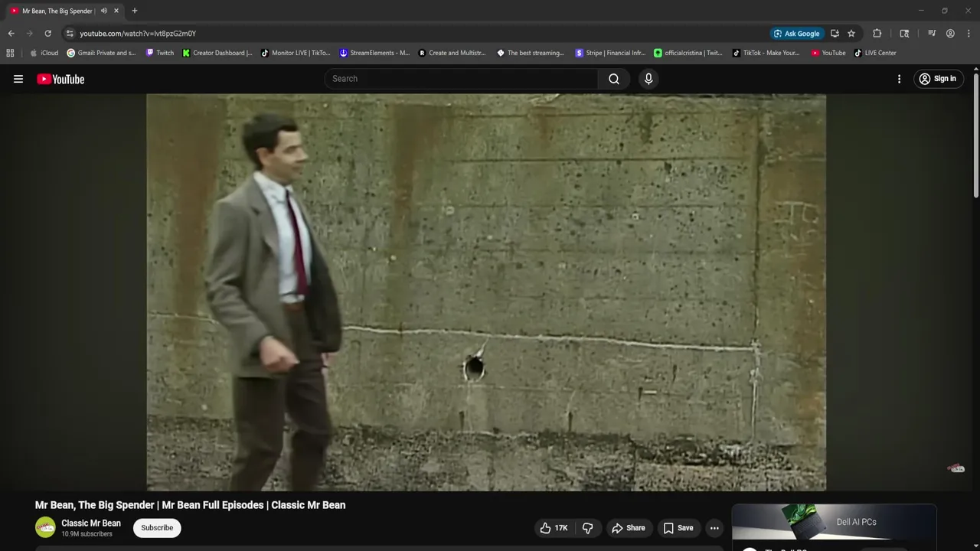
Task: Go back in browser history
Action: click(x=11, y=34)
